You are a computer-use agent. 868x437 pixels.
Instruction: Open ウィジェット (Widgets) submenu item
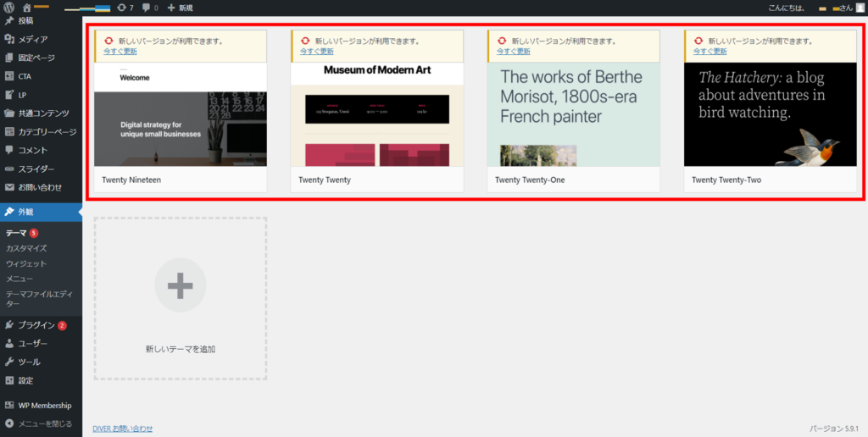pyautogui.click(x=26, y=263)
